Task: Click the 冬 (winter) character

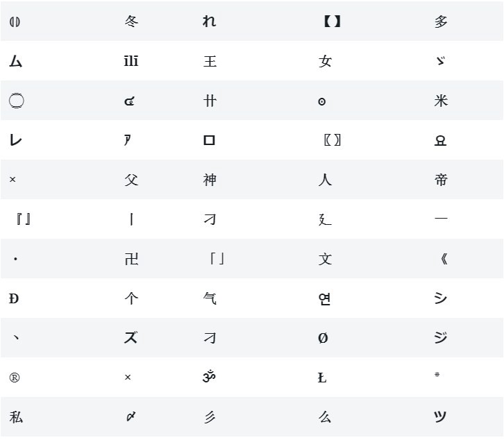Action: 131,22
